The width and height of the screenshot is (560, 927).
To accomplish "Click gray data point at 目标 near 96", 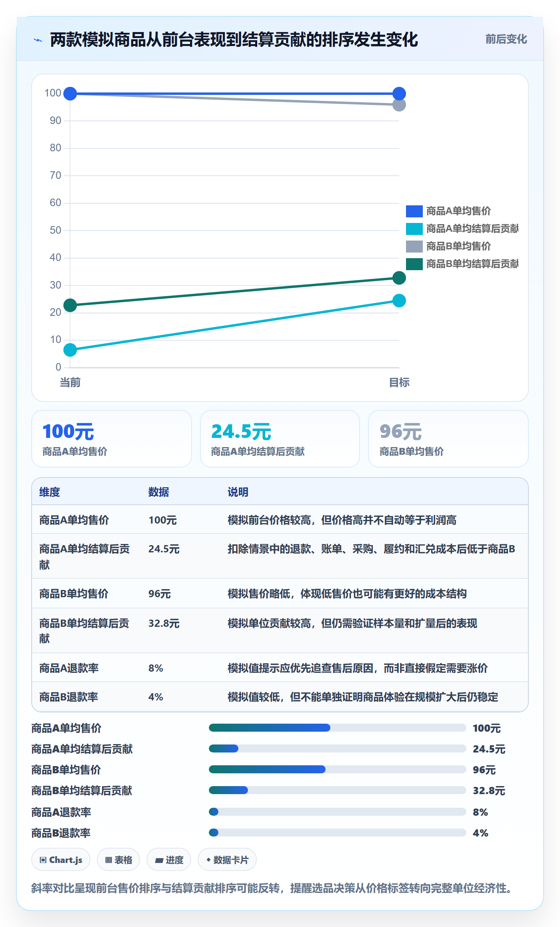I will pyautogui.click(x=399, y=105).
